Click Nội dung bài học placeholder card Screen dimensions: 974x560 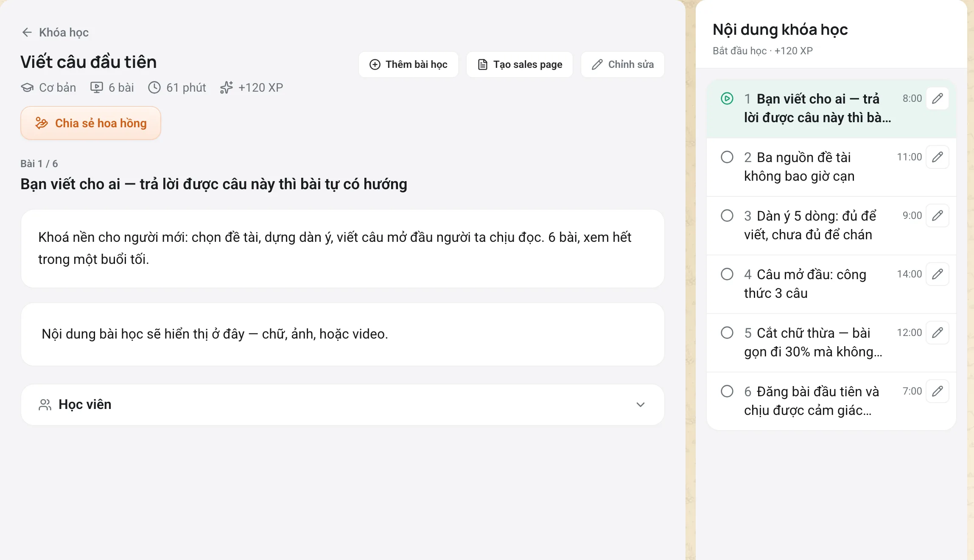tap(343, 334)
